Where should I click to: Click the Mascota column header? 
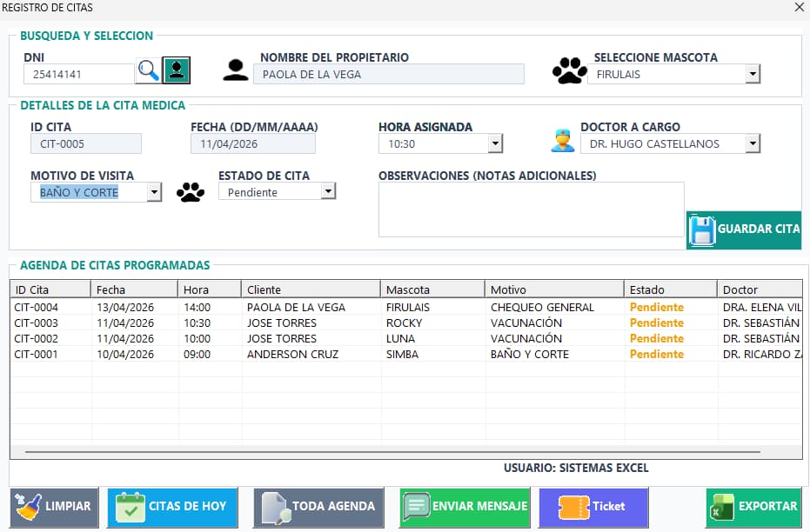pyautogui.click(x=433, y=289)
